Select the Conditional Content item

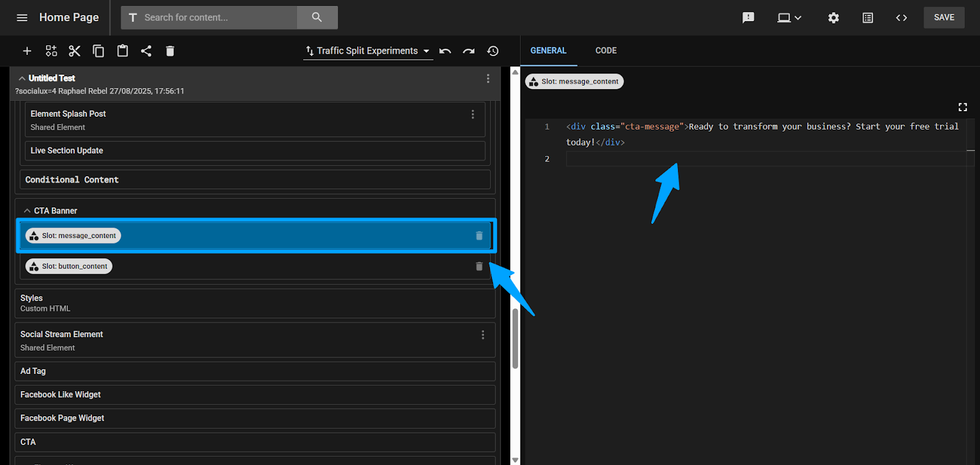point(255,179)
